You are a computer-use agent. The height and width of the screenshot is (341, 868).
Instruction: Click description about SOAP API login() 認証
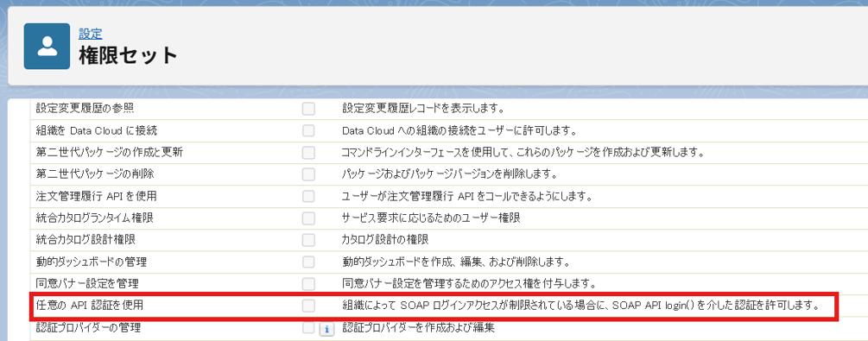click(x=580, y=305)
